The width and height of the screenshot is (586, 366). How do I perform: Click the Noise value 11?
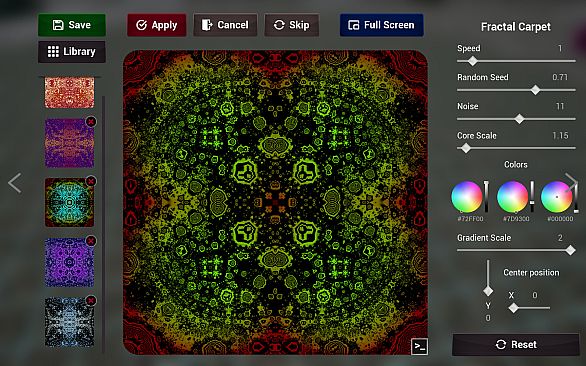point(560,106)
